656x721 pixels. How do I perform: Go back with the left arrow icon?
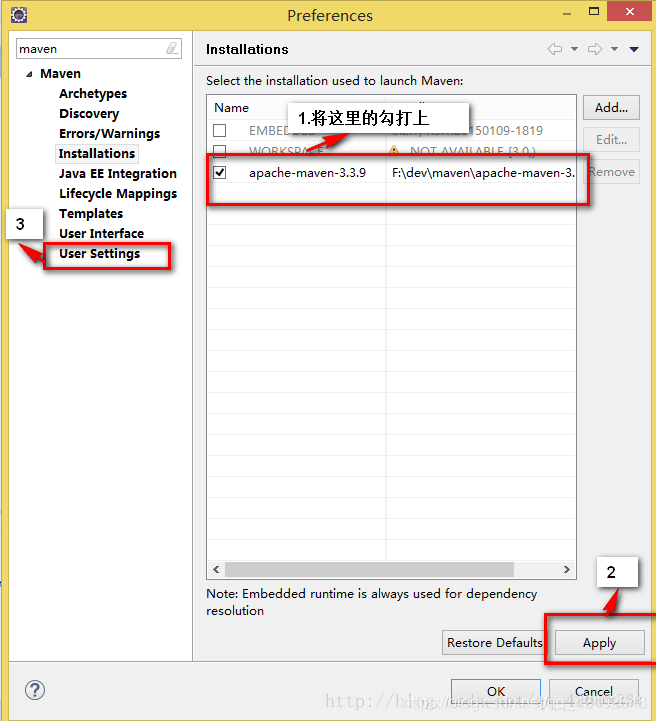point(555,49)
